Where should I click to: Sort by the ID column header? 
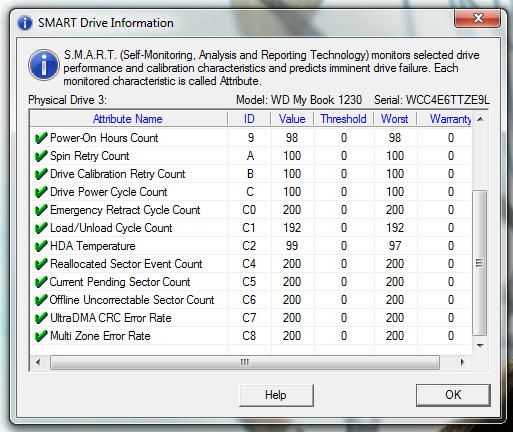click(249, 119)
